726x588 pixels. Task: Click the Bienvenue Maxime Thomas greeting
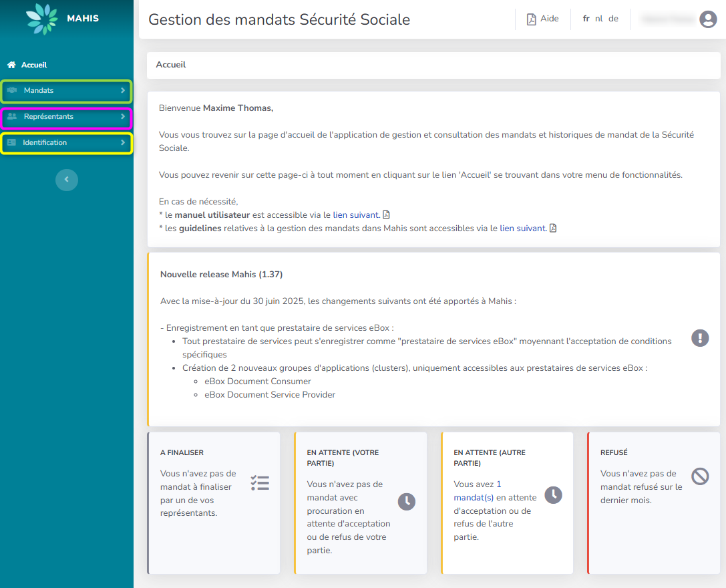[x=216, y=108]
